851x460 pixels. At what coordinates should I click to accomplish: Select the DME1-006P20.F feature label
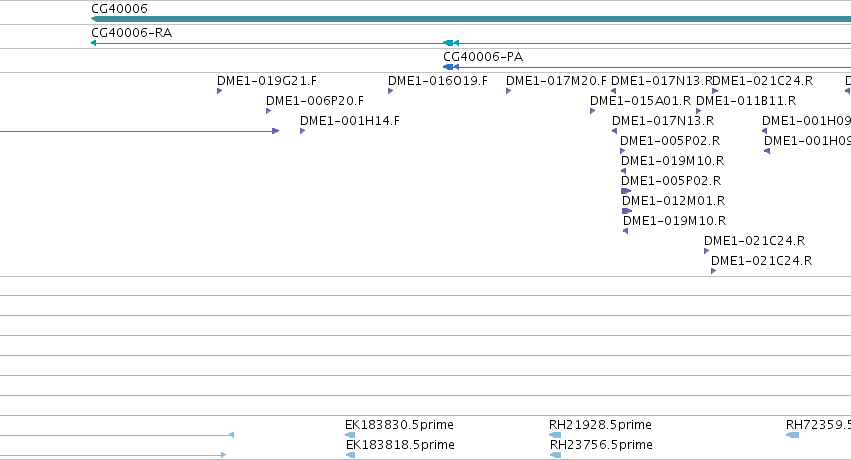click(315, 101)
